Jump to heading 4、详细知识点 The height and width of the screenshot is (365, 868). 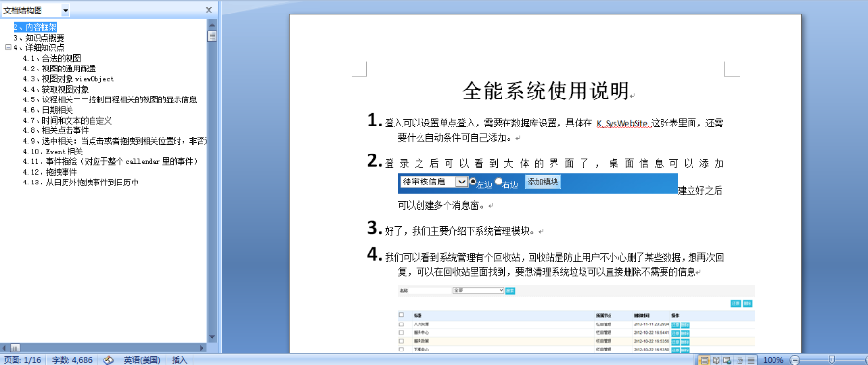point(39,47)
